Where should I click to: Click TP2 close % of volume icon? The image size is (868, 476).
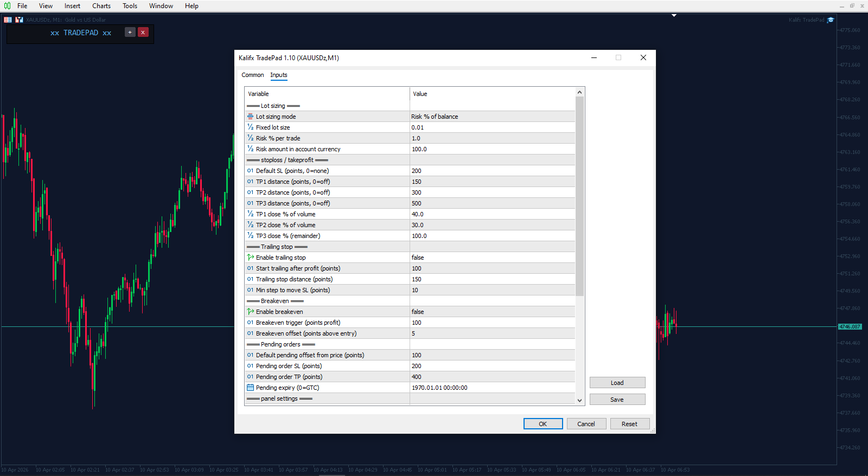point(250,225)
